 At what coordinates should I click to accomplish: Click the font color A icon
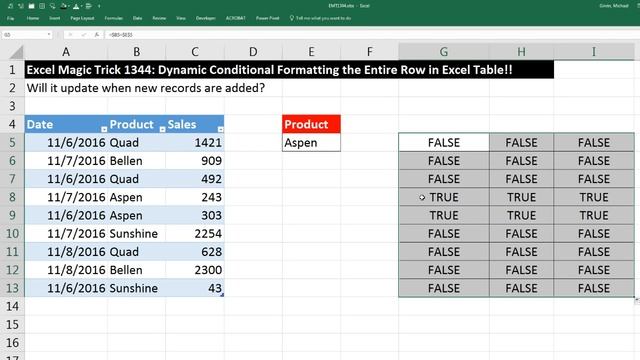[76, 6]
